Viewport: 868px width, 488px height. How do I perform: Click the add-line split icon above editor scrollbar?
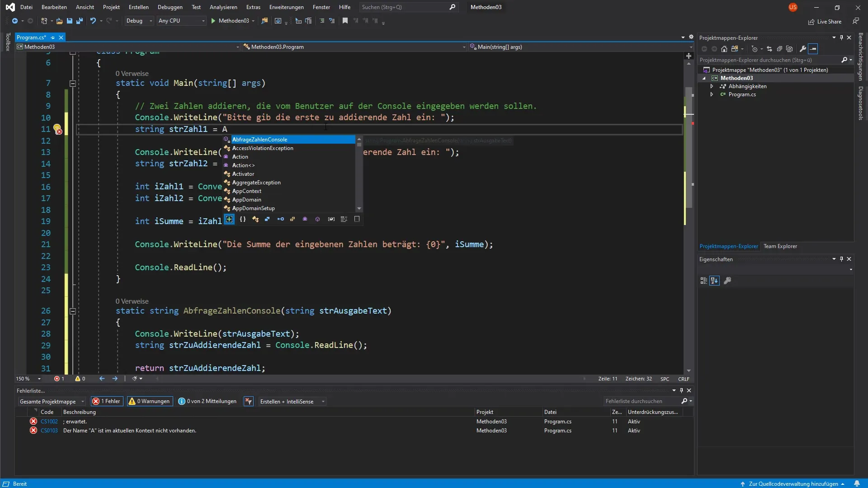(x=689, y=56)
